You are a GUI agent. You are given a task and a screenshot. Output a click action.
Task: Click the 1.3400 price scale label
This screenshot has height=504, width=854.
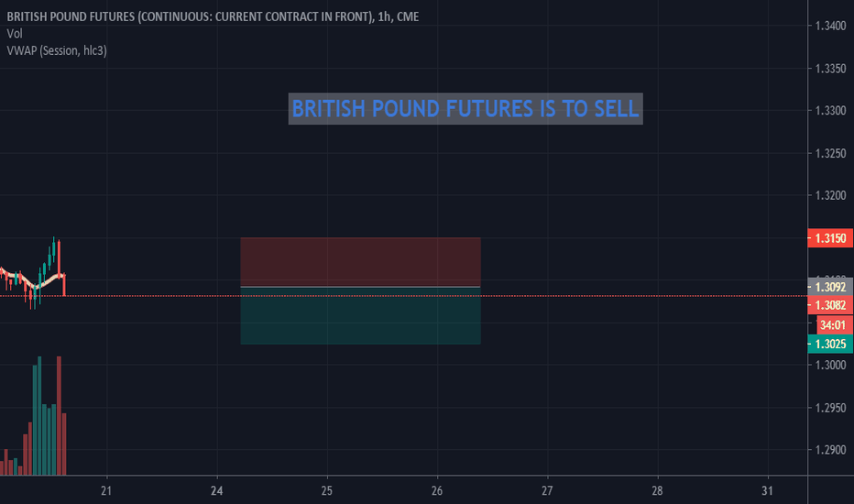tap(830, 26)
